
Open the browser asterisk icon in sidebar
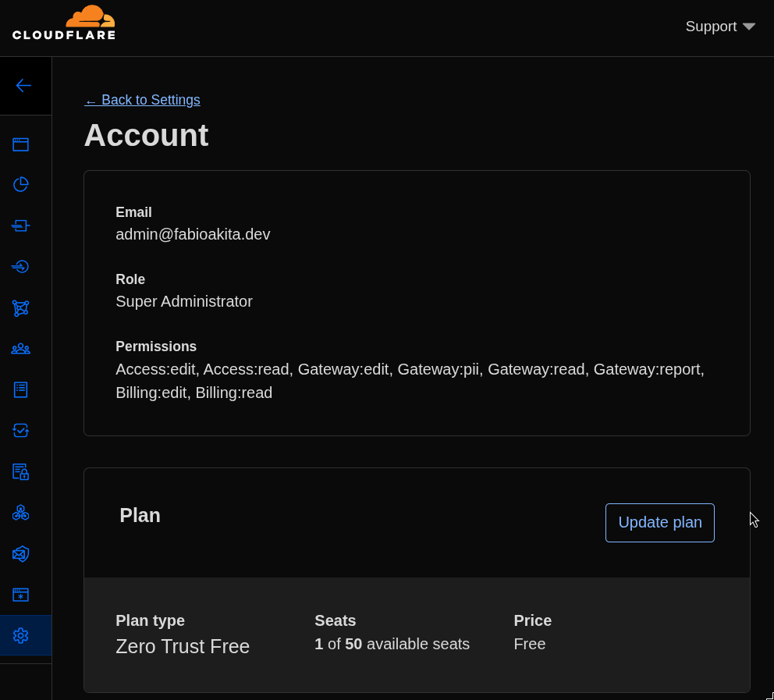pyautogui.click(x=21, y=595)
